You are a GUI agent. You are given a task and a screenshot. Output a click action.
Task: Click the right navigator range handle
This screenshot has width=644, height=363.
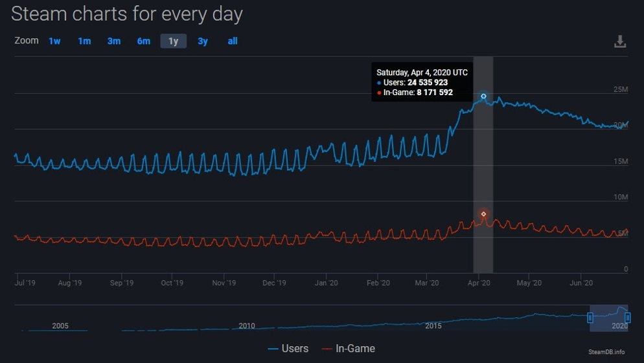point(628,318)
